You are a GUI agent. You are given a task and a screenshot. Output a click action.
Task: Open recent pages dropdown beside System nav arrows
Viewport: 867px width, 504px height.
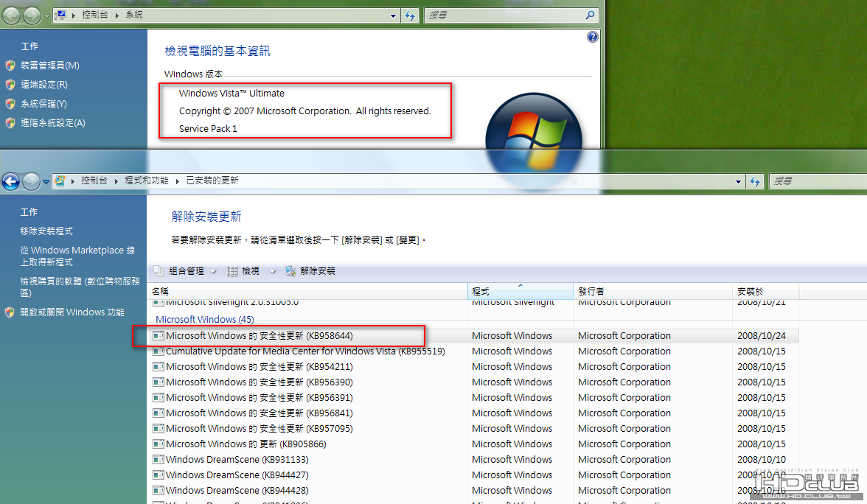point(46,16)
